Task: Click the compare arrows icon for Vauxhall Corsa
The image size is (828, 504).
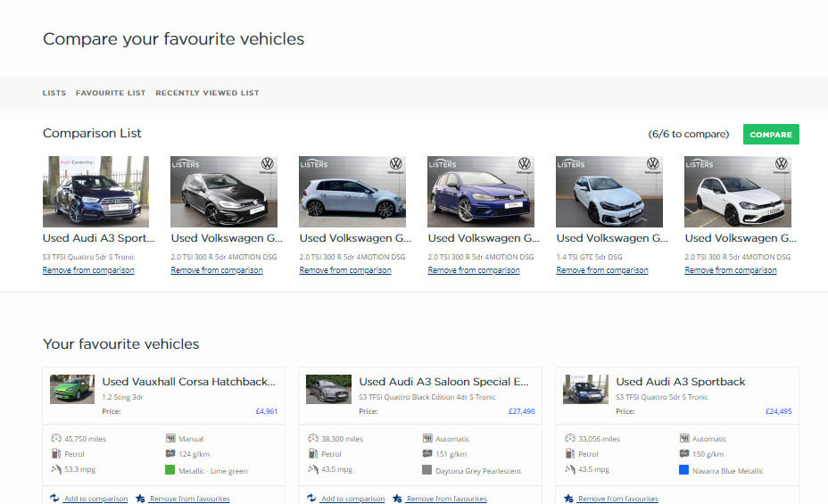Action: click(54, 498)
